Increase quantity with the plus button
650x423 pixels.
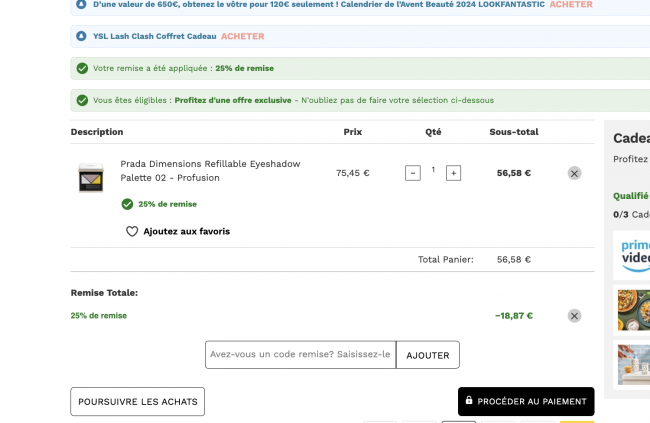453,173
